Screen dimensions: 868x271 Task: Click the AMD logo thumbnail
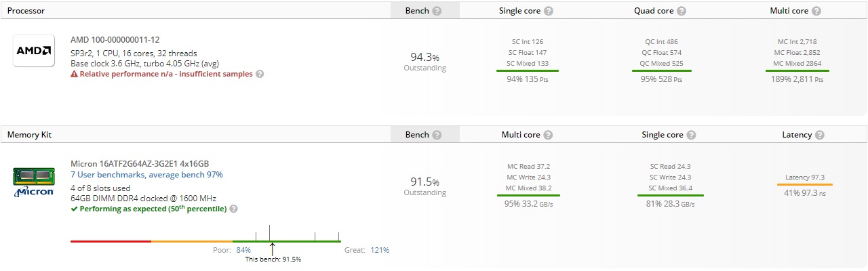(34, 51)
